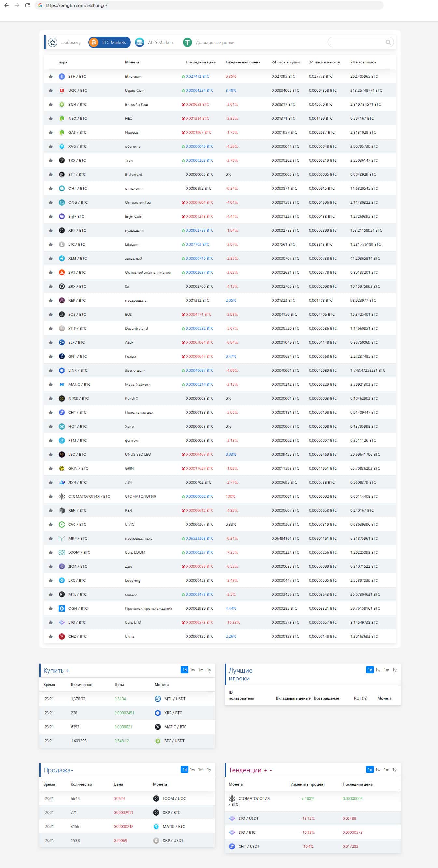Select 1m period in Продажа panel

(x=201, y=769)
